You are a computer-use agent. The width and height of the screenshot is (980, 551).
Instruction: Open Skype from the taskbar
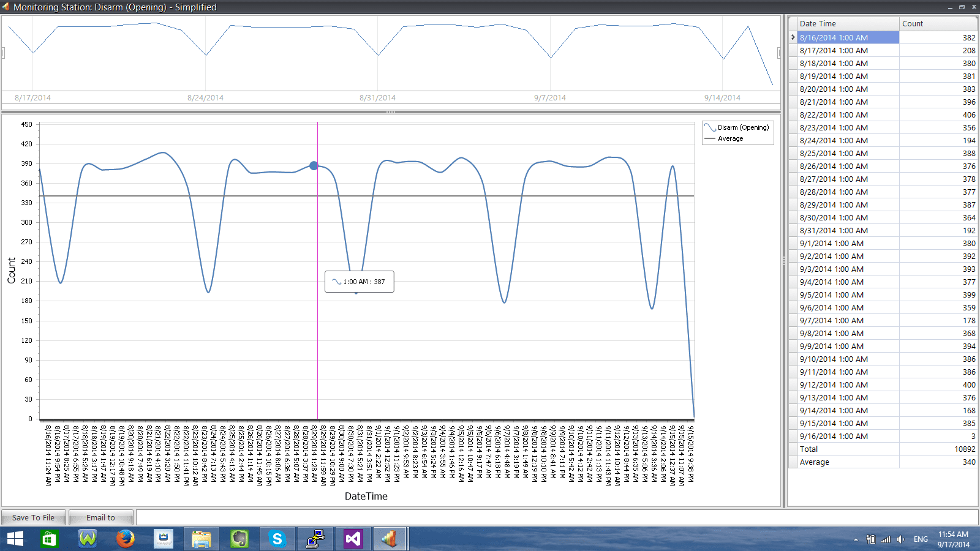pyautogui.click(x=277, y=539)
